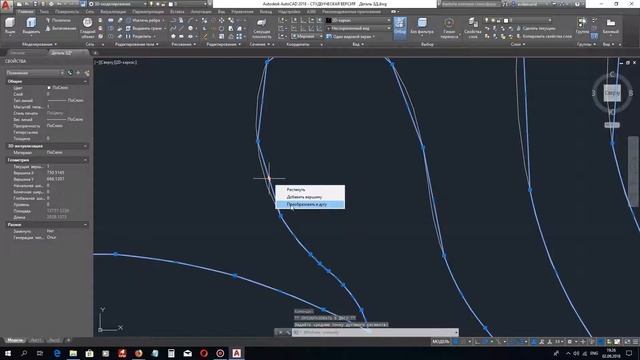This screenshot has height=360, width=640.
Task: Click the Material (Материал) ПоСлою value
Action: [55, 152]
